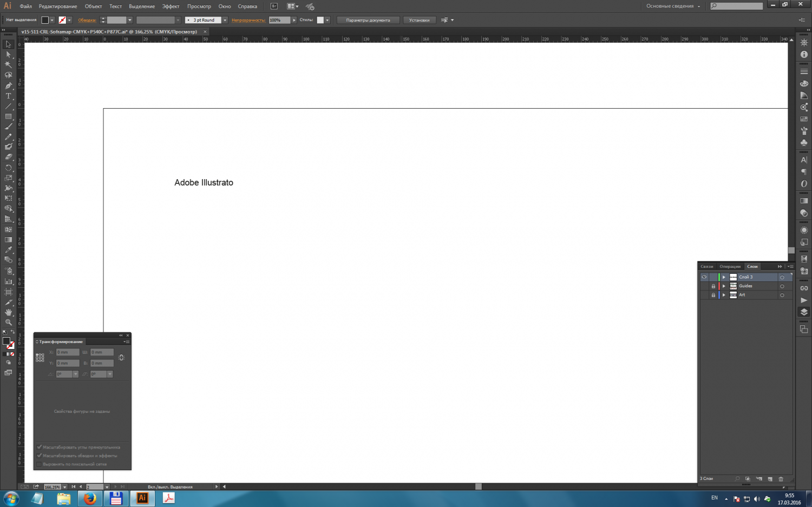Hide Слой 3 with its eye icon

704,277
